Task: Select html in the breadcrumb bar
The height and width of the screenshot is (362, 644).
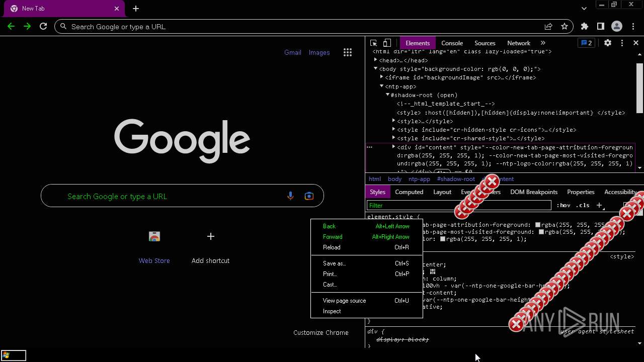Action: (x=375, y=179)
